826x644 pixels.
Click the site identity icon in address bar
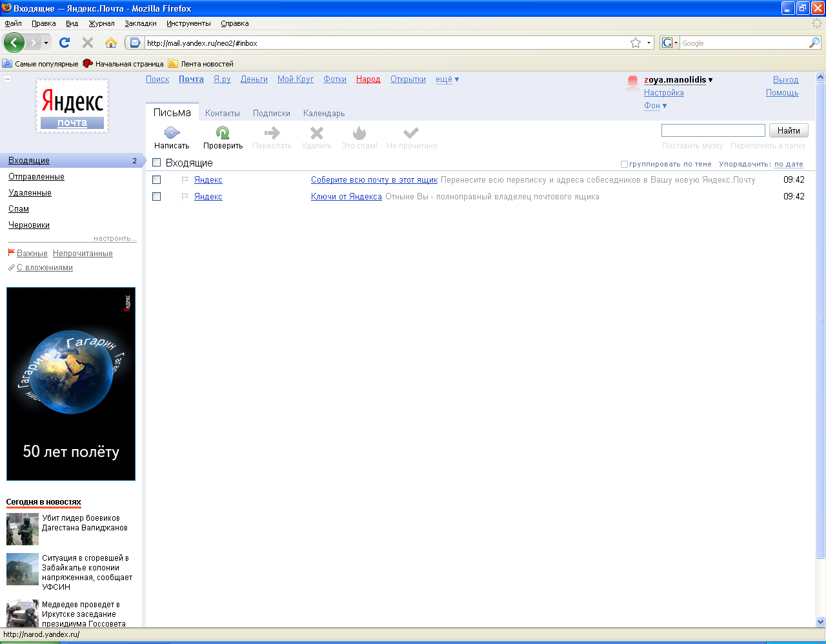[135, 43]
